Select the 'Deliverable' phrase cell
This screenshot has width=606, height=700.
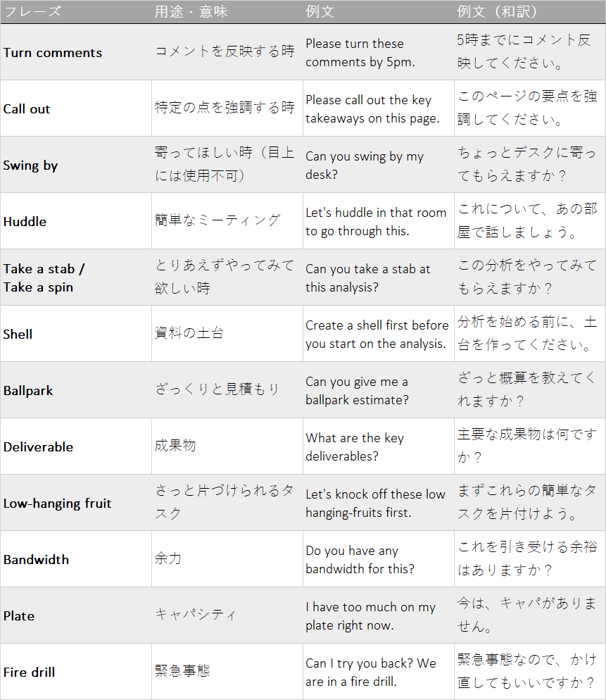point(38,447)
